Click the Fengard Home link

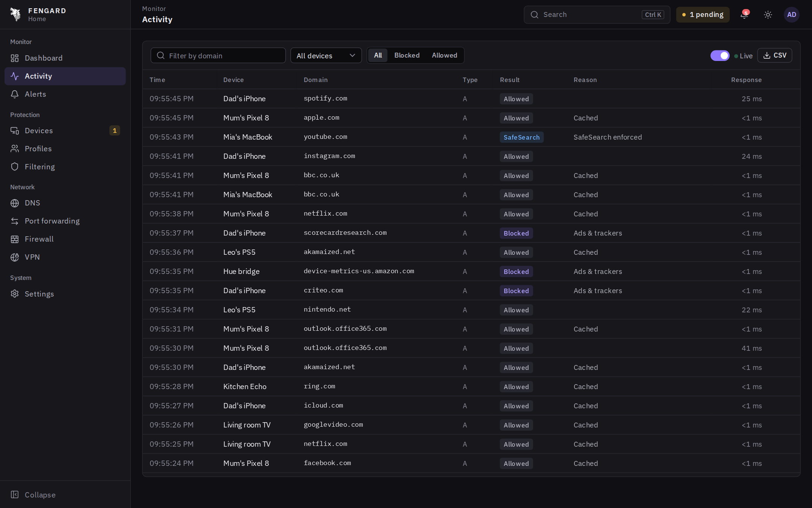[38, 14]
